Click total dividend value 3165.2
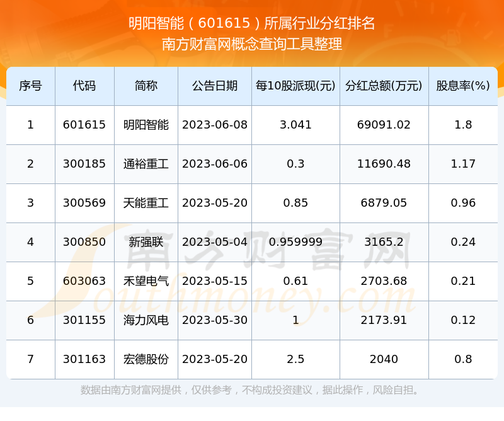The image size is (504, 421). pos(384,242)
